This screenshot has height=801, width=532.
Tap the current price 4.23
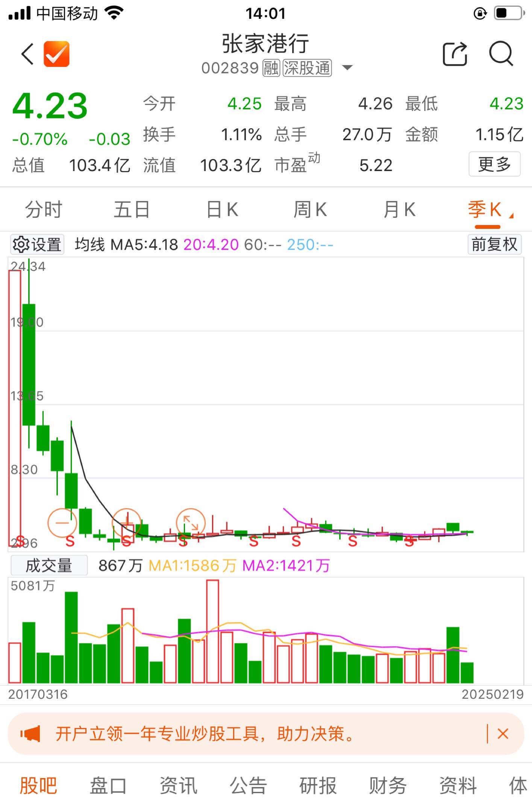point(50,106)
